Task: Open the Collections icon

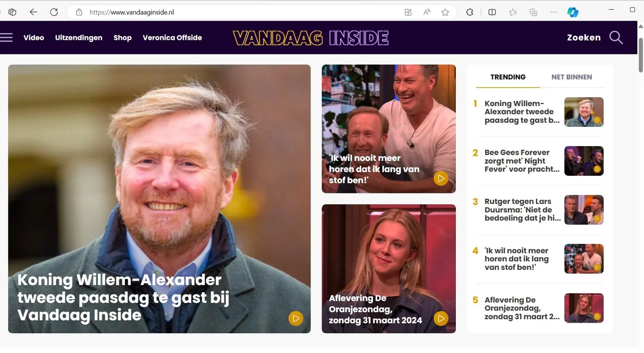Action: tap(533, 12)
